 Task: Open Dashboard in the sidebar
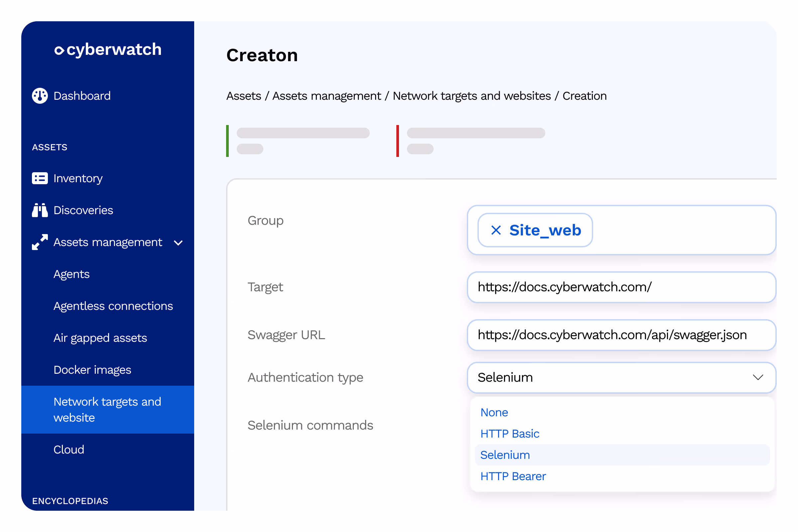click(x=82, y=96)
